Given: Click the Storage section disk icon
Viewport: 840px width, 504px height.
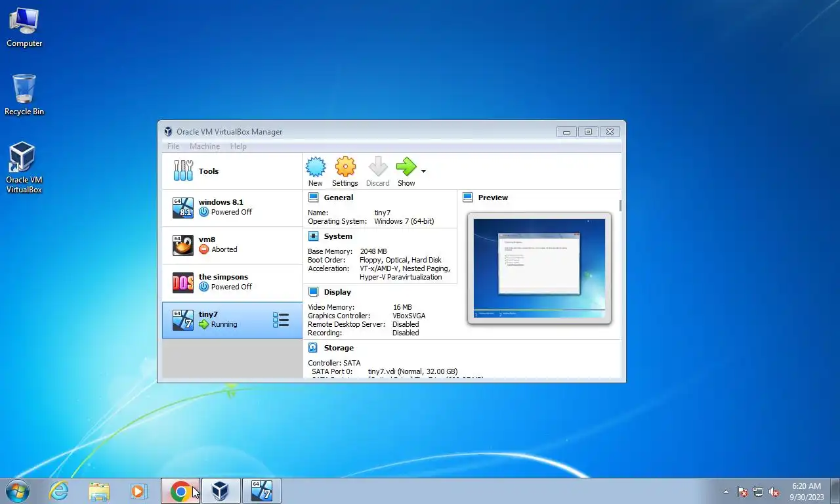Looking at the screenshot, I should [x=313, y=348].
